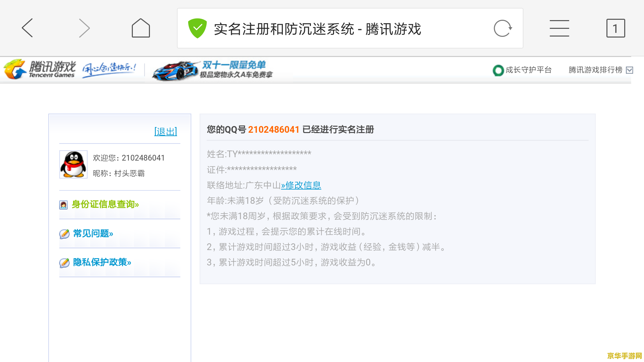Open the browser hamburger menu
The width and height of the screenshot is (644, 362).
click(x=559, y=28)
